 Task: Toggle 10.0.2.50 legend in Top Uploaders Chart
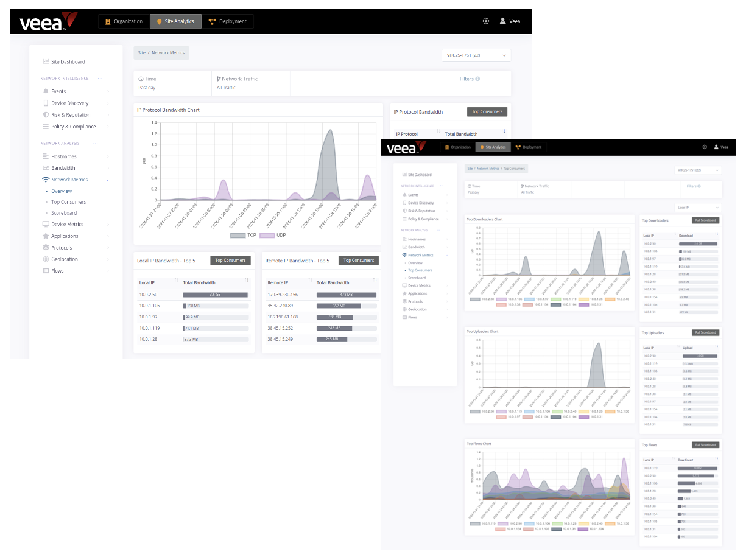click(x=482, y=411)
